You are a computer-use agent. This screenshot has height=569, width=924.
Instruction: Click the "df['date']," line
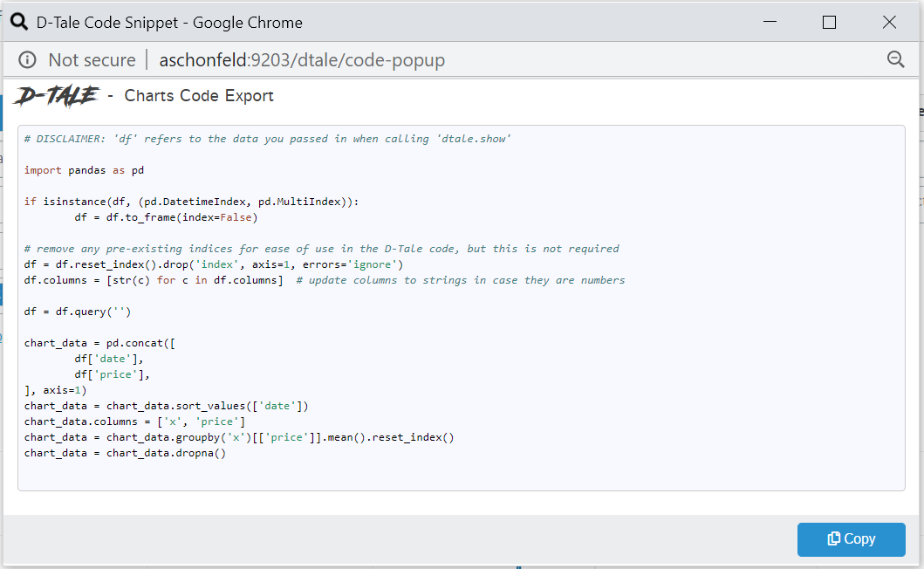(108, 359)
